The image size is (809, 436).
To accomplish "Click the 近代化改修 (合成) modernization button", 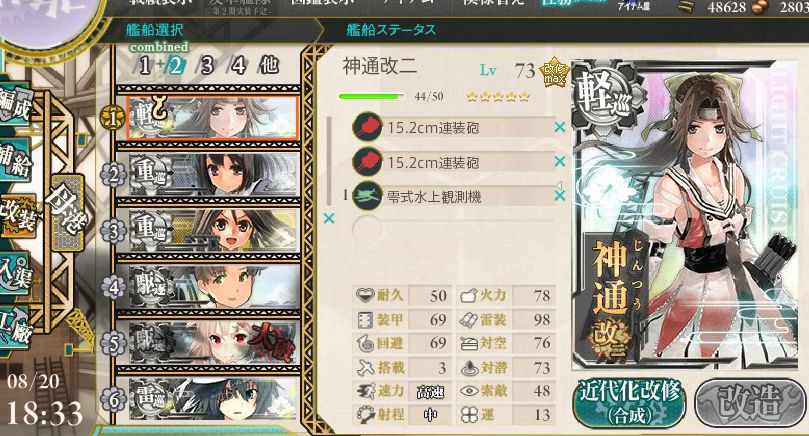I will (x=629, y=403).
